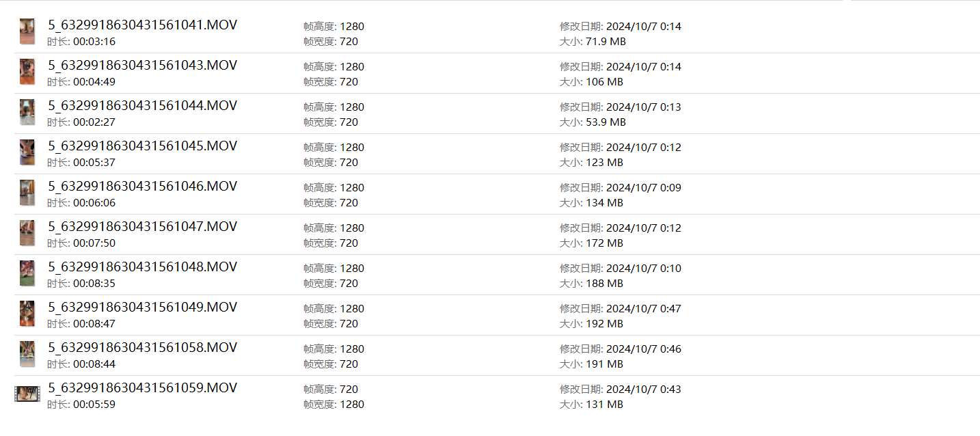Click the file name 5_6329918630431561049.MOV
The width and height of the screenshot is (980, 436).
coord(142,308)
